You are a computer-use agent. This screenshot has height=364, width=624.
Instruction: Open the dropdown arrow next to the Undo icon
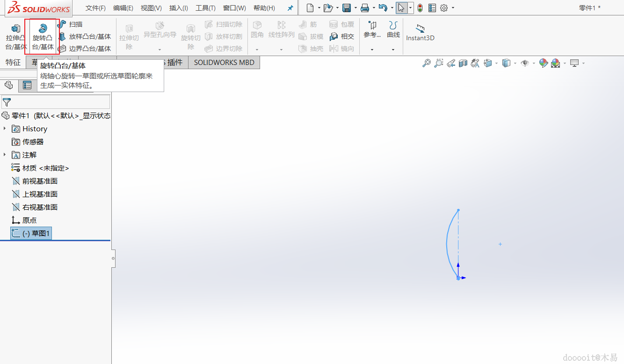392,8
